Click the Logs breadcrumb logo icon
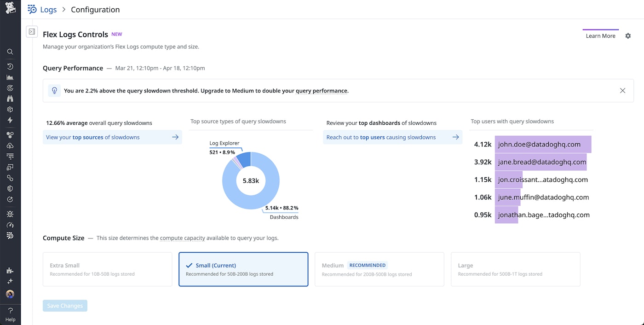This screenshot has width=644, height=325. coord(32,9)
